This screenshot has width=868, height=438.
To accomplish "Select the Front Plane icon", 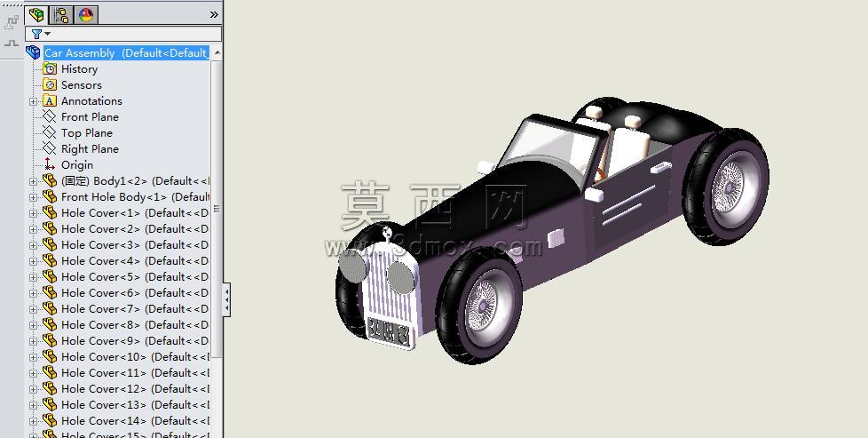I will point(50,117).
